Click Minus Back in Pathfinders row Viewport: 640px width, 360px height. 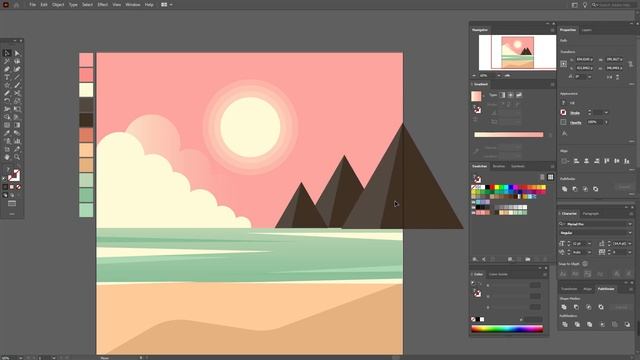(627, 324)
